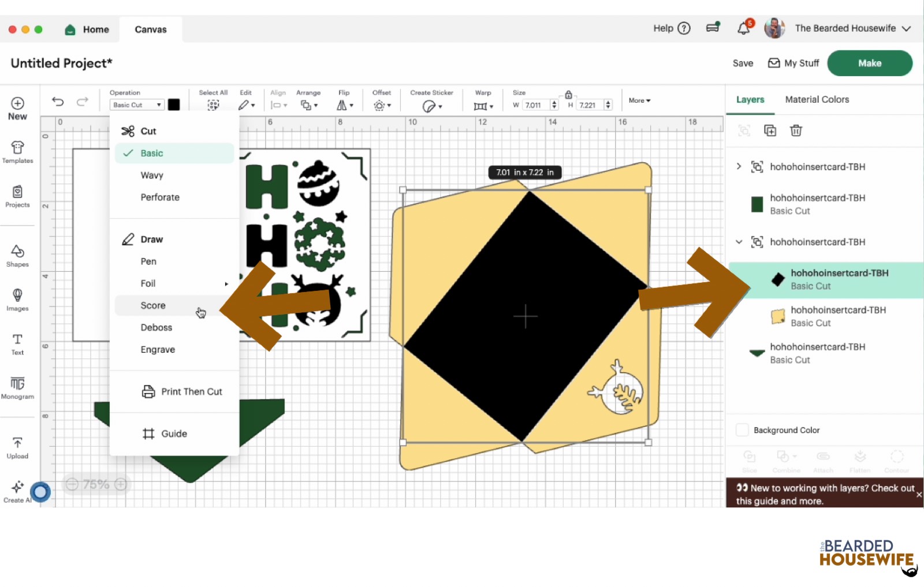Duplicate the selected layer icon
The width and height of the screenshot is (924, 587).
(x=770, y=130)
